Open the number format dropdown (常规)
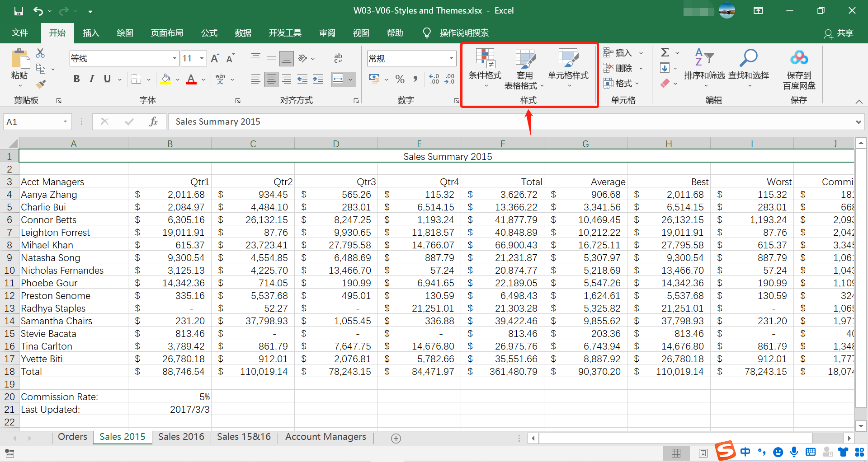The image size is (868, 462). 451,58
